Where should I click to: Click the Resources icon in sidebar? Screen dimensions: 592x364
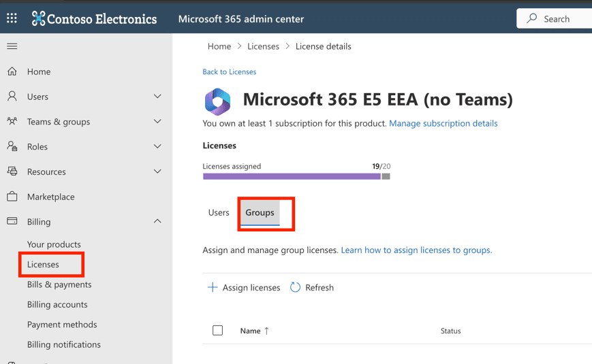tap(12, 171)
